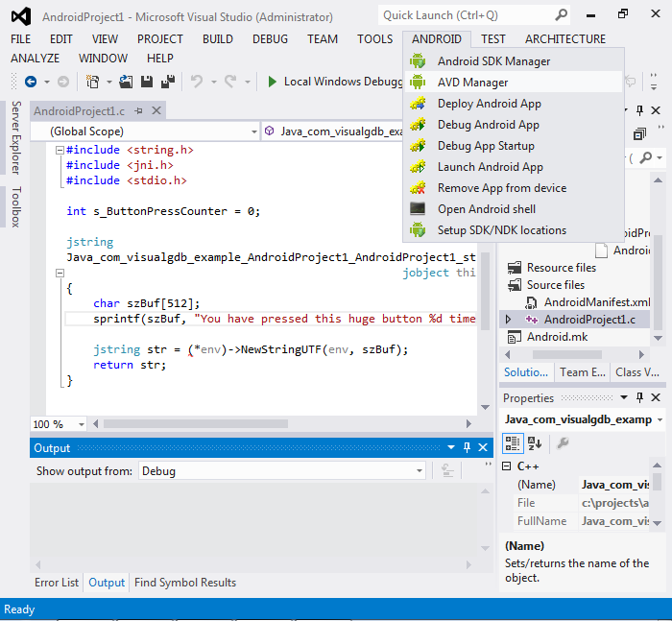Toggle auto-hide pin on Output panel
Viewport: 672px width, 621px height.
(467, 447)
